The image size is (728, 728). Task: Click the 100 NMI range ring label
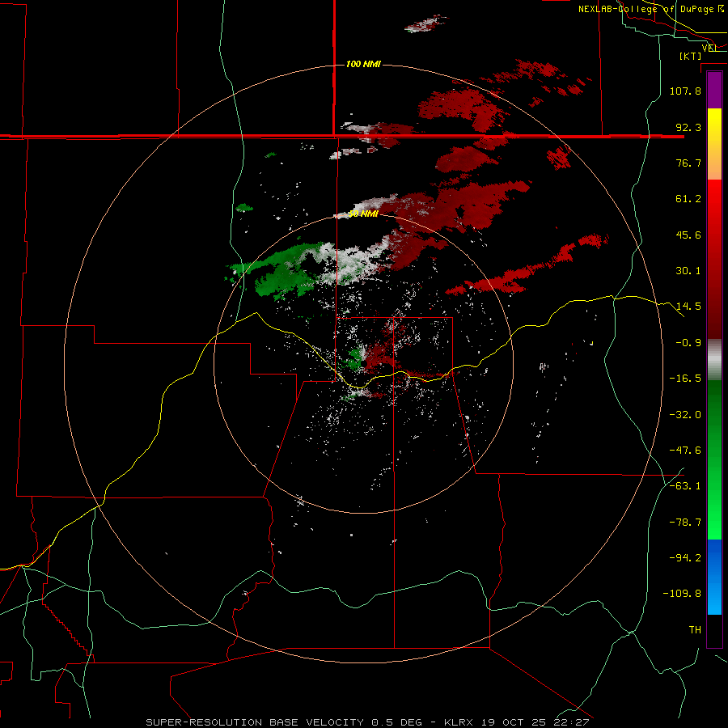pos(363,64)
